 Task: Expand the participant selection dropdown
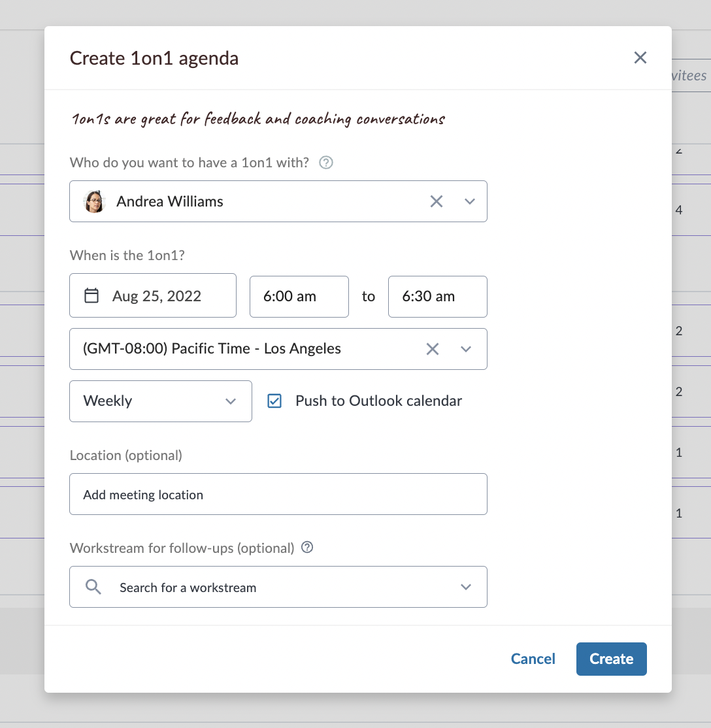tap(469, 201)
